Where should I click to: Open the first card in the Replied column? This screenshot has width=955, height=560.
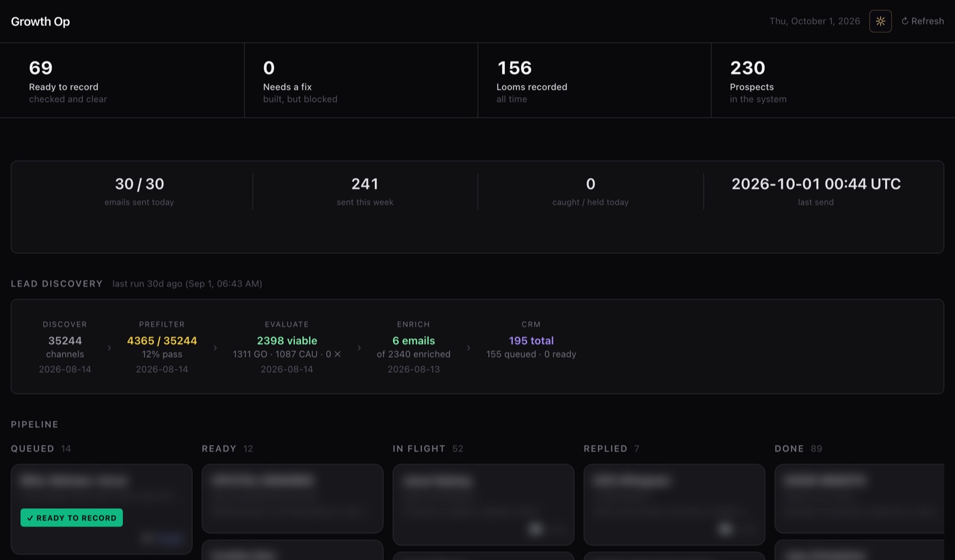(674, 505)
